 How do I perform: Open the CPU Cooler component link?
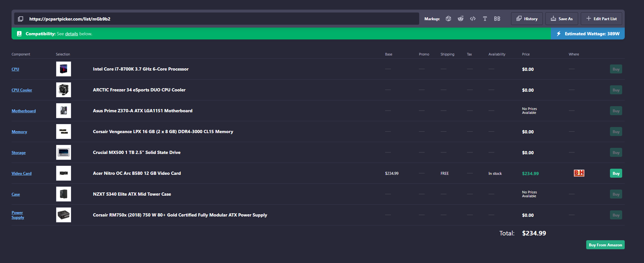click(x=22, y=90)
